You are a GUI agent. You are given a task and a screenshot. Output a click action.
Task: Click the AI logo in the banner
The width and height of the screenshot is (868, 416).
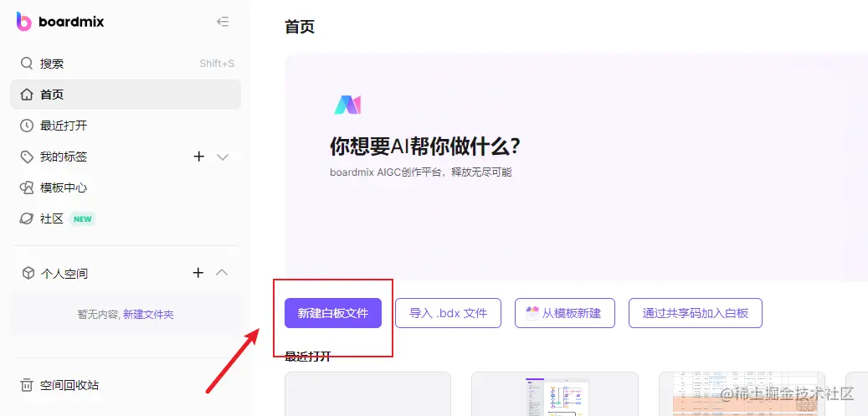pos(347,105)
